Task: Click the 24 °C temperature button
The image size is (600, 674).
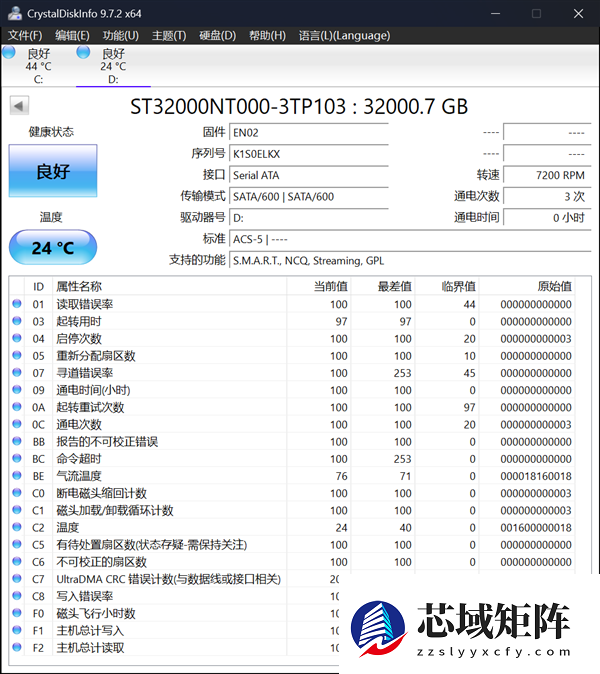Action: pos(53,248)
